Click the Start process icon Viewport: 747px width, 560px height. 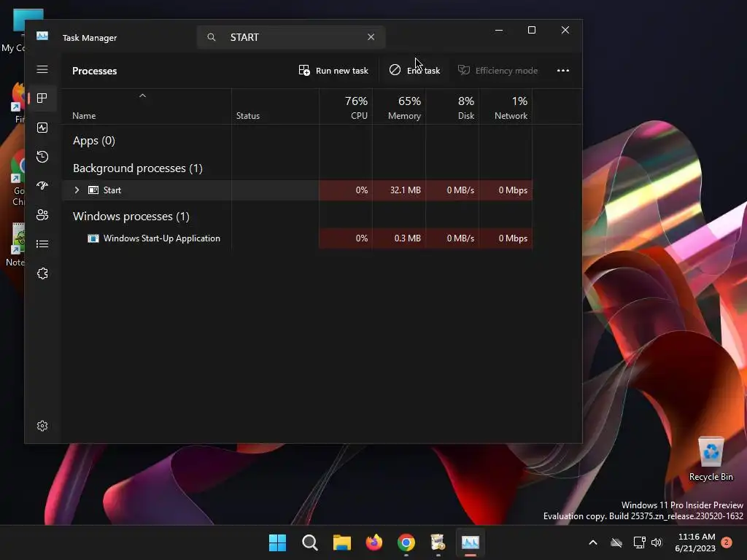pos(93,190)
